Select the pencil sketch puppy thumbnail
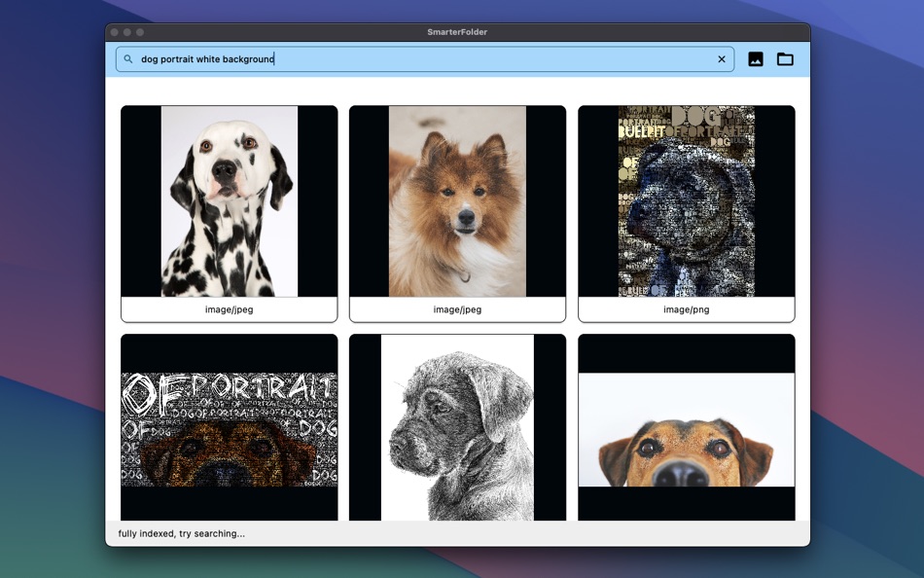 coord(457,427)
